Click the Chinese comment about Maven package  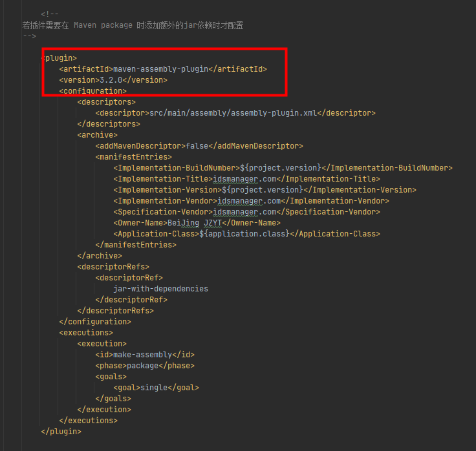tap(133, 25)
